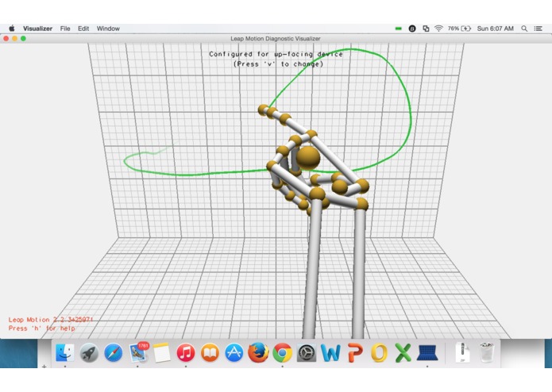
Task: Close the Visualizer window with red button
Action: (x=6, y=38)
